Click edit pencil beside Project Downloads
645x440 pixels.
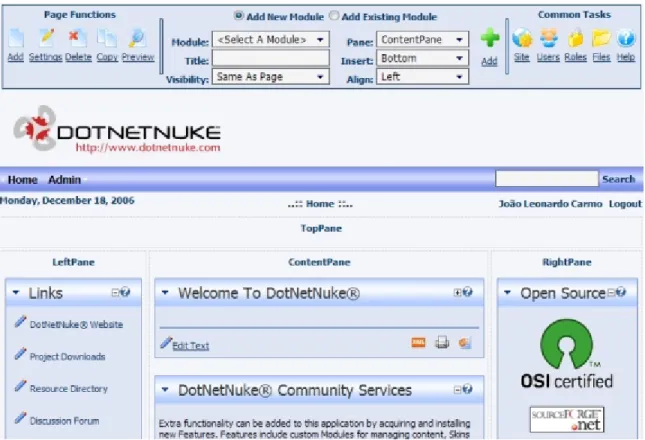(20, 354)
